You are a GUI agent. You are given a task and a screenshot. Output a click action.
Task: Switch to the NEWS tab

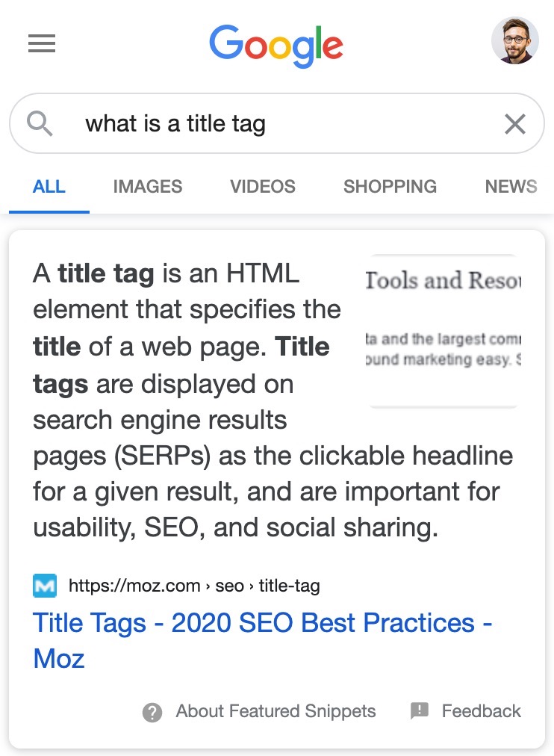tap(511, 187)
